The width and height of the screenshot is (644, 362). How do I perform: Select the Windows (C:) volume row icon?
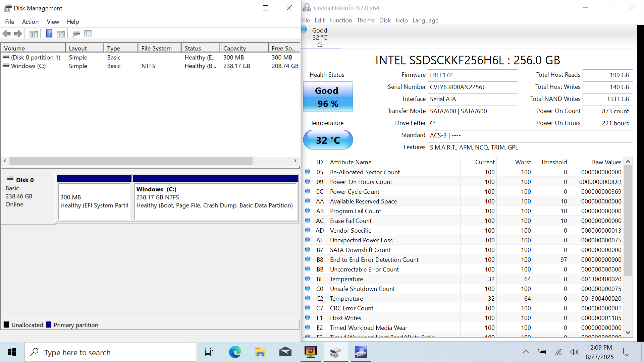(6, 66)
